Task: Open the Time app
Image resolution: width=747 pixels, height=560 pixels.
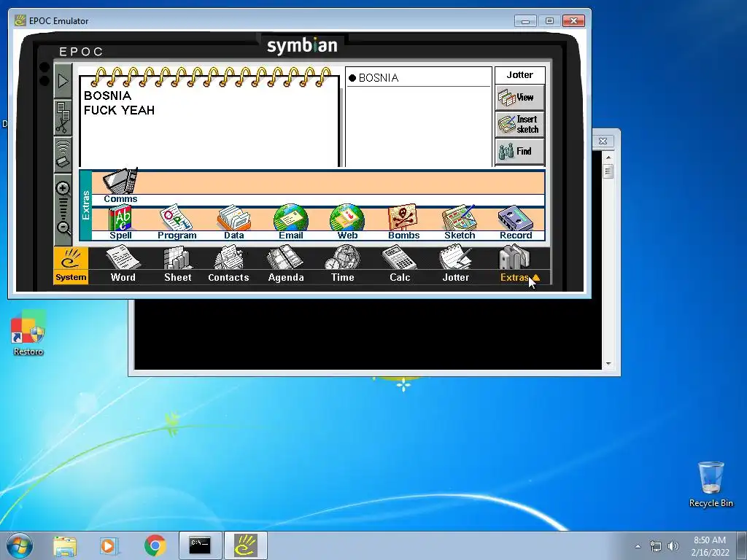Action: pos(343,264)
